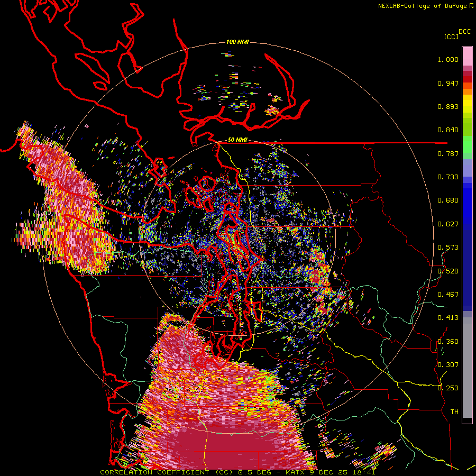Click the 0.360 scale label
This screenshot has width=476, height=476.
(448, 342)
